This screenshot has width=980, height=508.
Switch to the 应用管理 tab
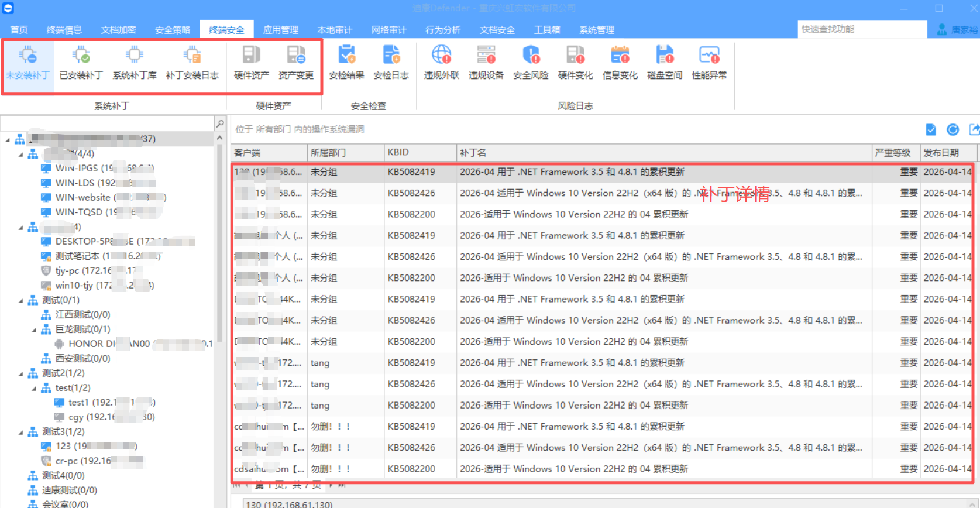pyautogui.click(x=281, y=29)
